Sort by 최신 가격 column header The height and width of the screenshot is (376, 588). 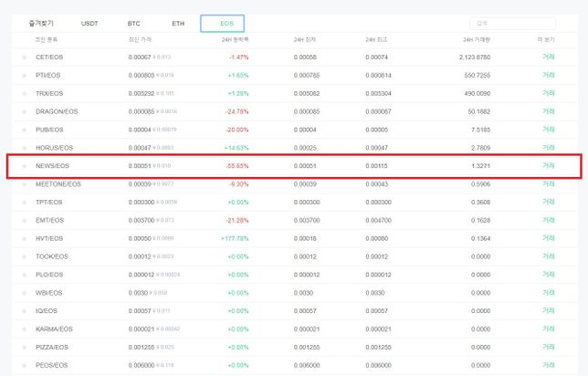(142, 41)
